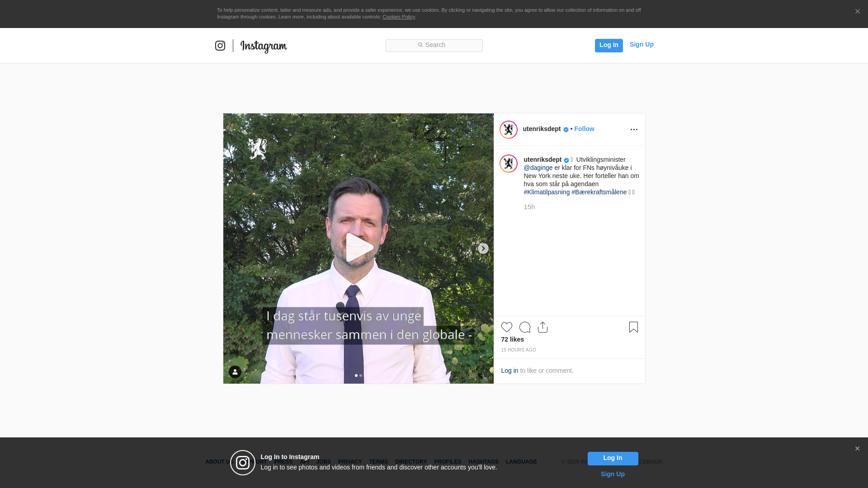Image resolution: width=868 pixels, height=488 pixels.
Task: Like the post with heart icon
Action: click(x=506, y=327)
